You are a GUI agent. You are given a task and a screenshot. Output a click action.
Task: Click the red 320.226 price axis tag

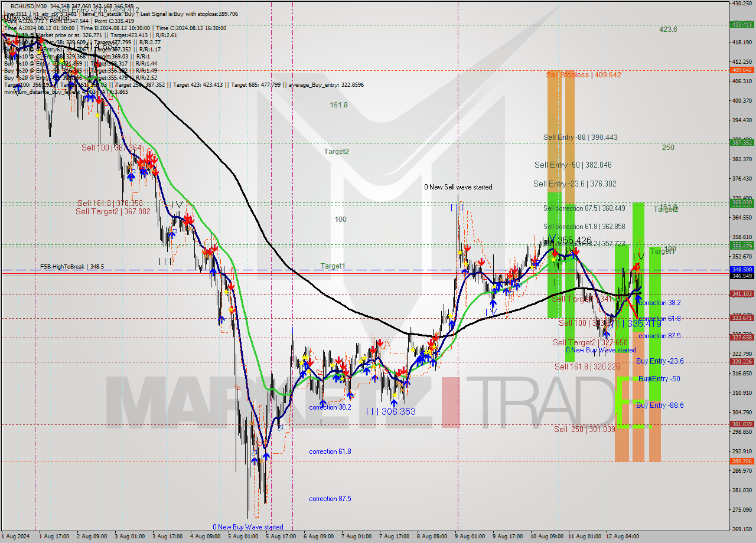(742, 361)
